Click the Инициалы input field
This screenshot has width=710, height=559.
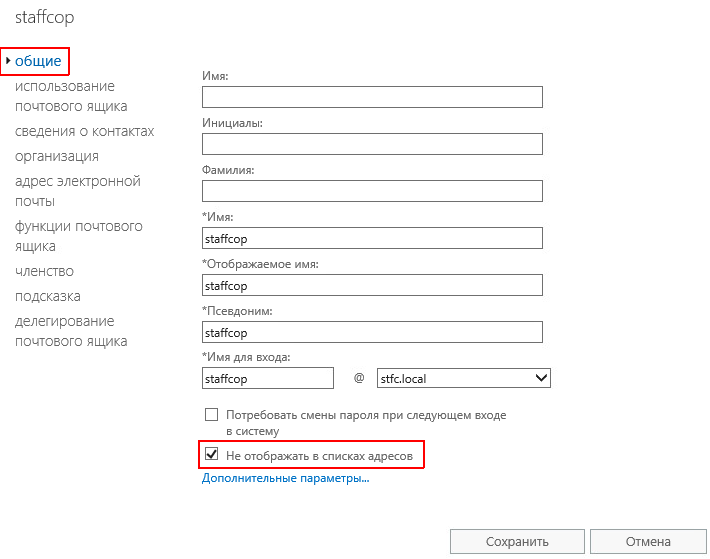(x=372, y=144)
